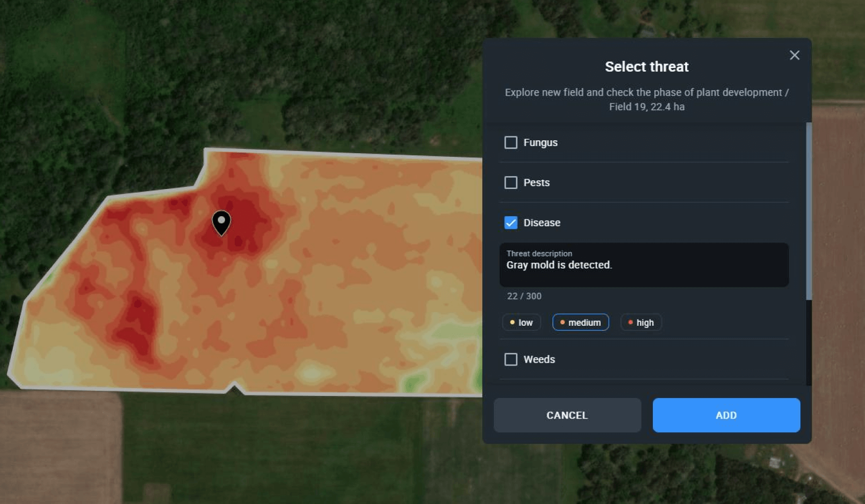Set threat severity to low
Screen dimensions: 865x504
tap(521, 322)
